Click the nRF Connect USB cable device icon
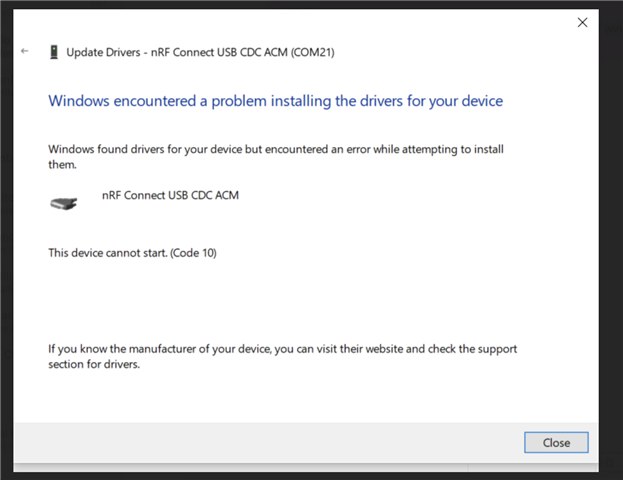Screen dimensions: 623x480 click(64, 203)
